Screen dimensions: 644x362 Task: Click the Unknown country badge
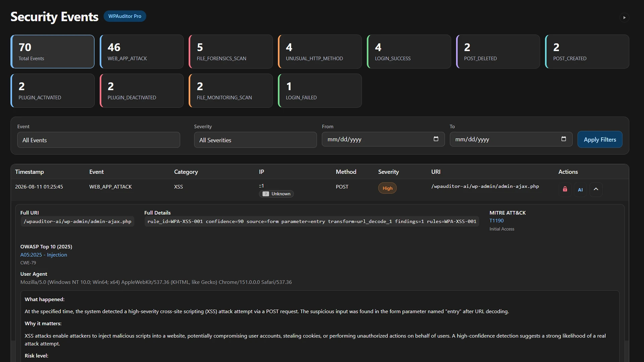coord(276,194)
